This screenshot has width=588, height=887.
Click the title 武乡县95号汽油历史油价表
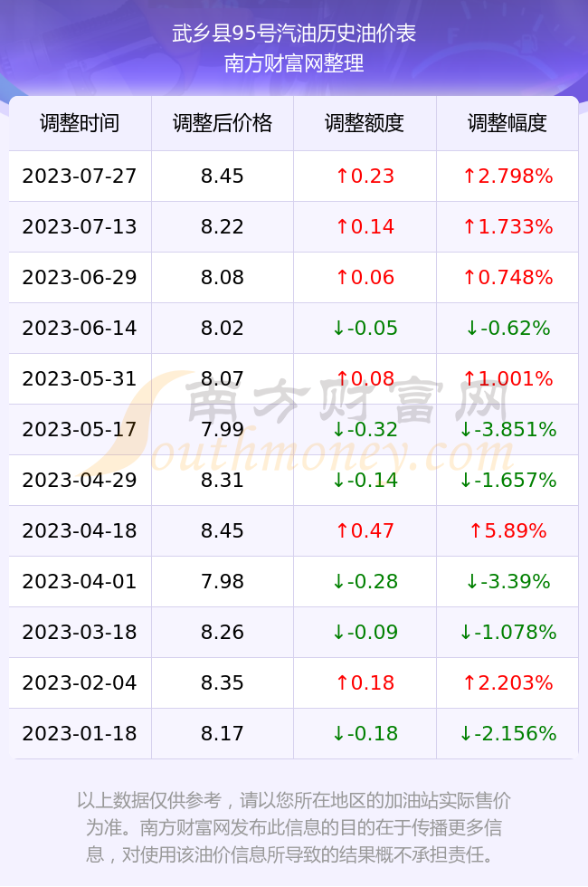coord(294,33)
